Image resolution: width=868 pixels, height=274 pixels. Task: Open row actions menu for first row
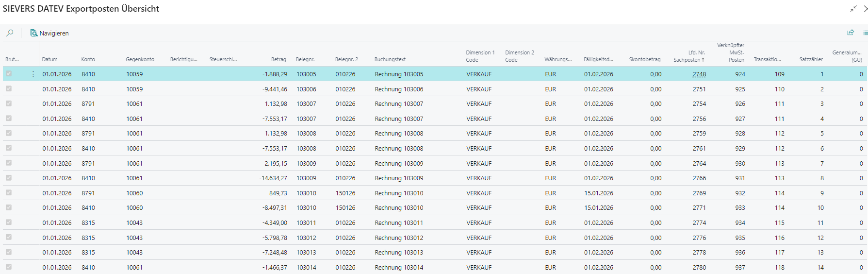click(x=33, y=74)
